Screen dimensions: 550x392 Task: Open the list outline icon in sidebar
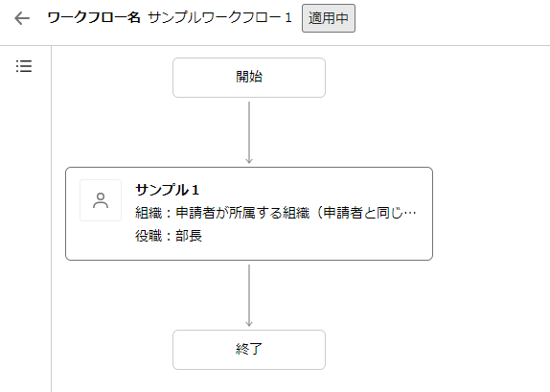point(24,66)
